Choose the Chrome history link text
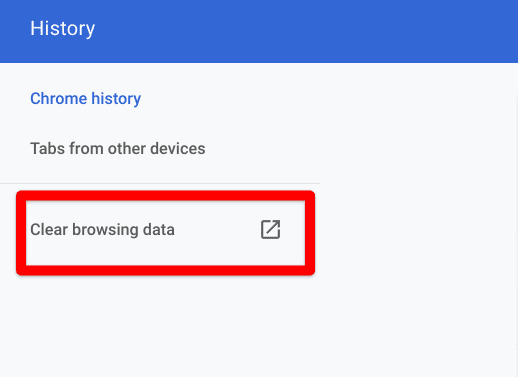The height and width of the screenshot is (377, 518). pyautogui.click(x=85, y=99)
